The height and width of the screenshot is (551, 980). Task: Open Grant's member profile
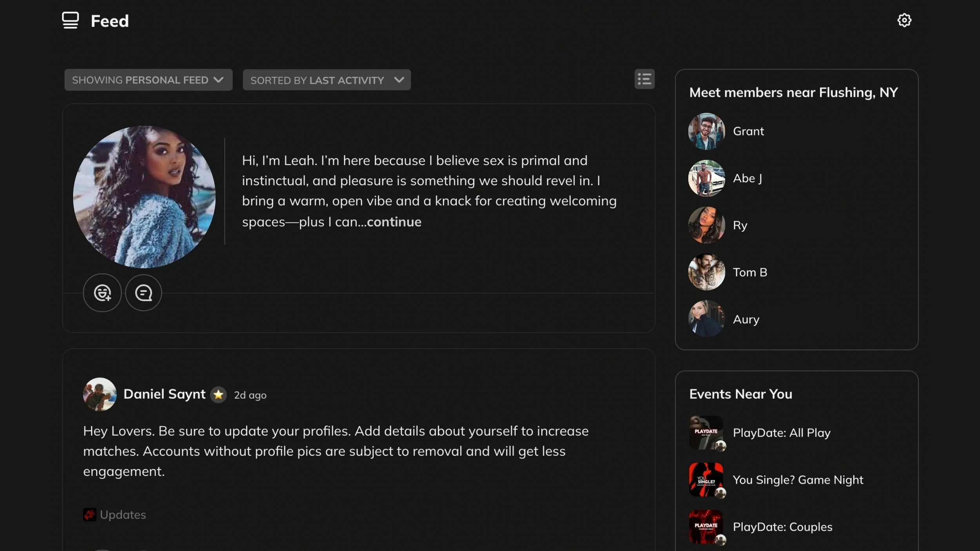point(748,131)
